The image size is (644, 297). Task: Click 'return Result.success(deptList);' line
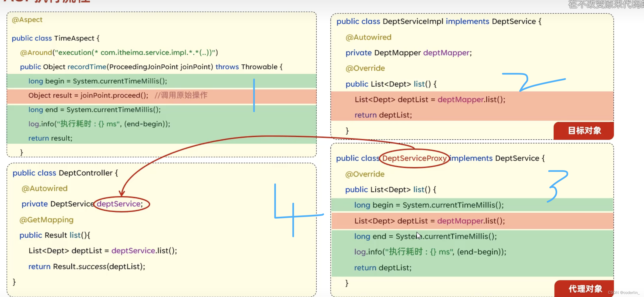tap(87, 266)
